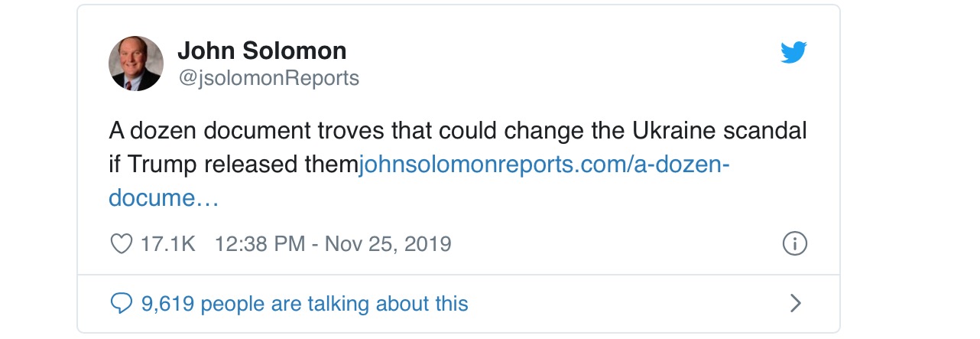This screenshot has height=339, width=980.
Task: Expand conversation with the right chevron arrow
Action: tap(795, 304)
